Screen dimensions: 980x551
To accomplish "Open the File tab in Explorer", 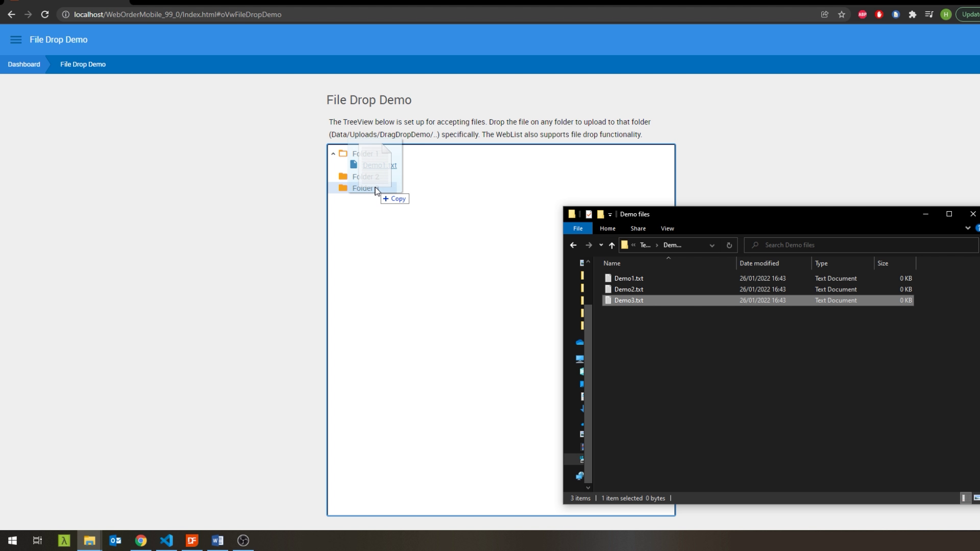I will [x=578, y=229].
